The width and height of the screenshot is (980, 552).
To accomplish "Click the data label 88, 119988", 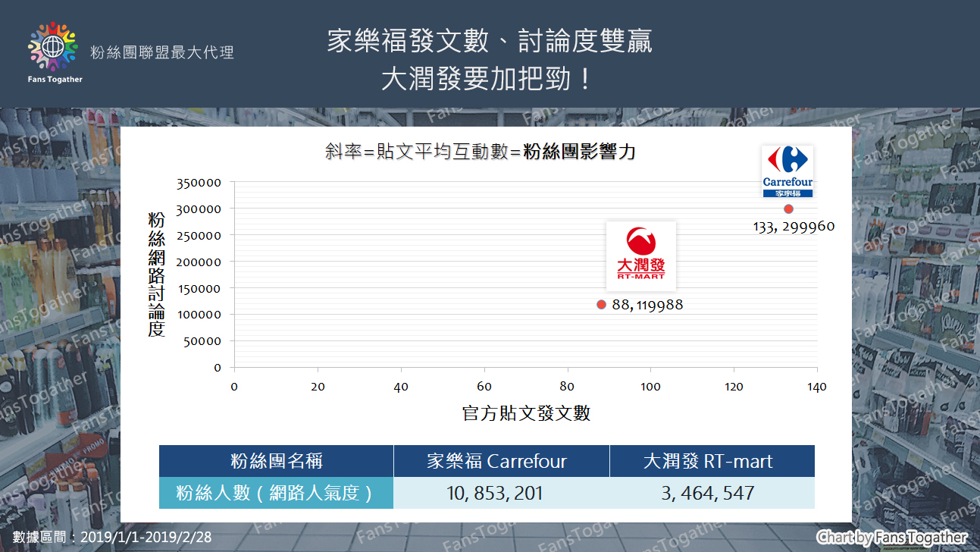I will click(647, 306).
